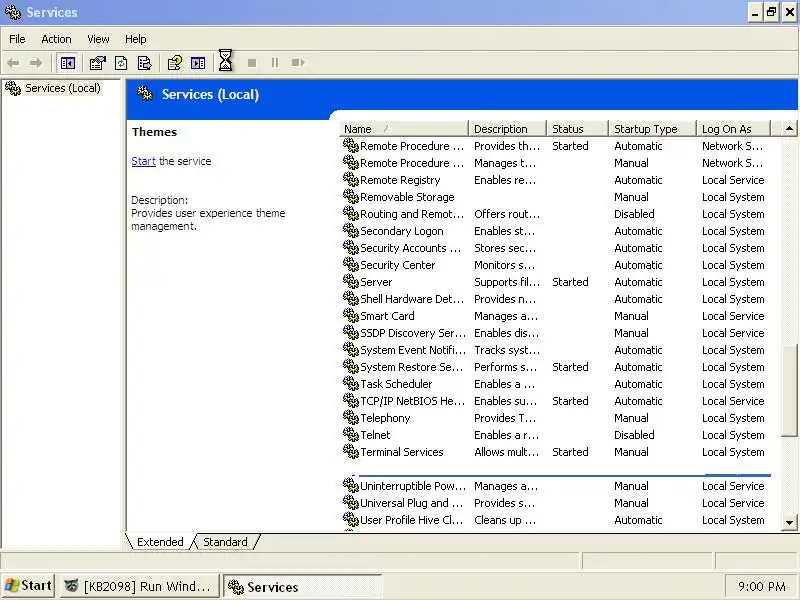800x600 pixels.
Task: Click the Themes heading in description pane
Action: point(154,132)
